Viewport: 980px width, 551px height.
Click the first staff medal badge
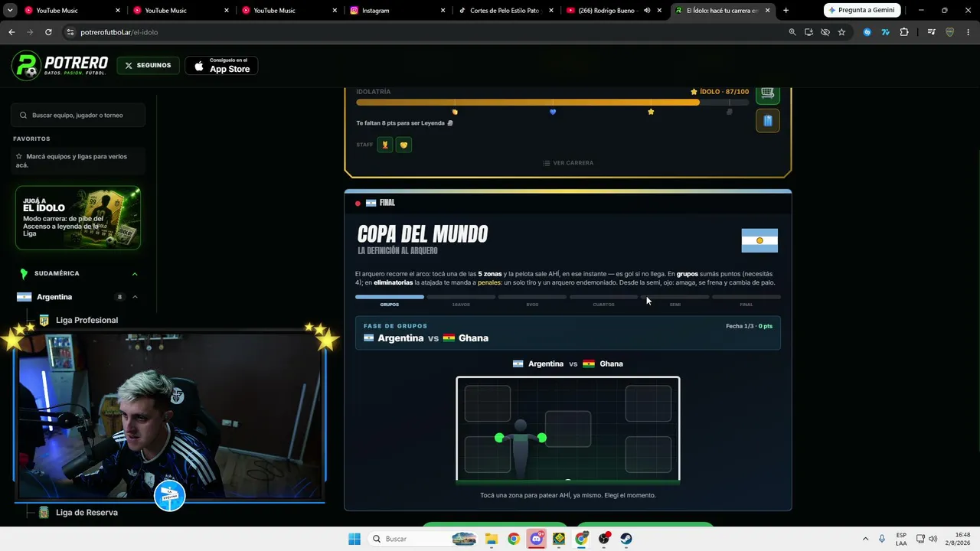coord(385,145)
